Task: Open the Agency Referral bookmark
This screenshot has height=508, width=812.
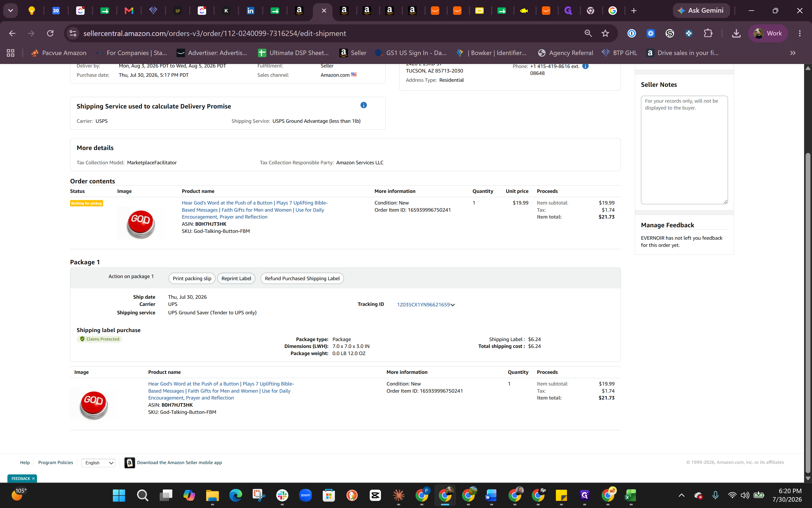Action: [x=566, y=53]
